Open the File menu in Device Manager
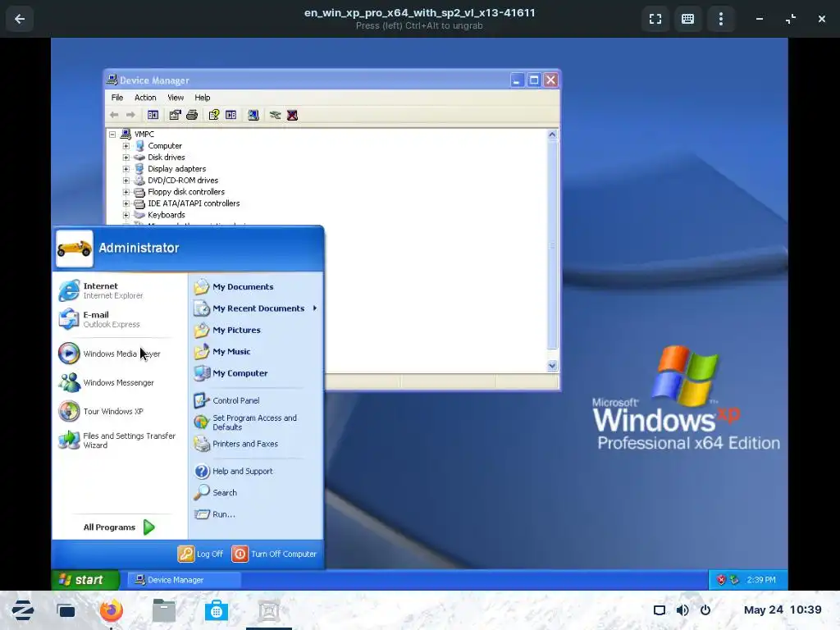The image size is (840, 630). click(x=117, y=98)
